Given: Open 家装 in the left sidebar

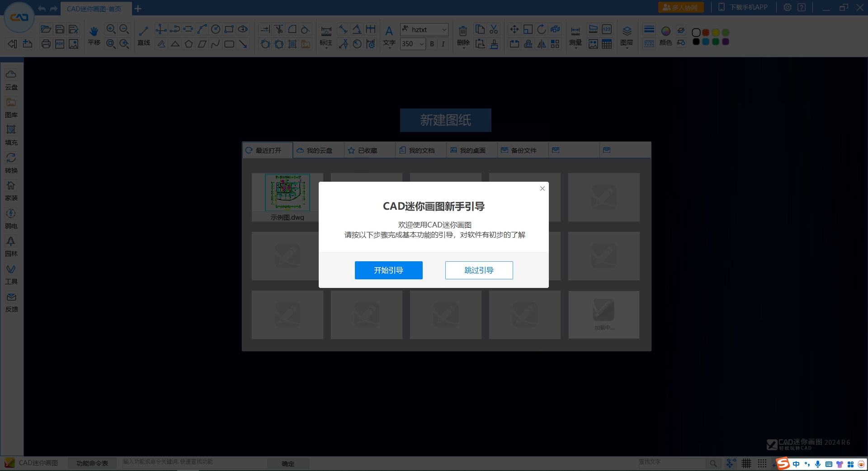Looking at the screenshot, I should [11, 191].
